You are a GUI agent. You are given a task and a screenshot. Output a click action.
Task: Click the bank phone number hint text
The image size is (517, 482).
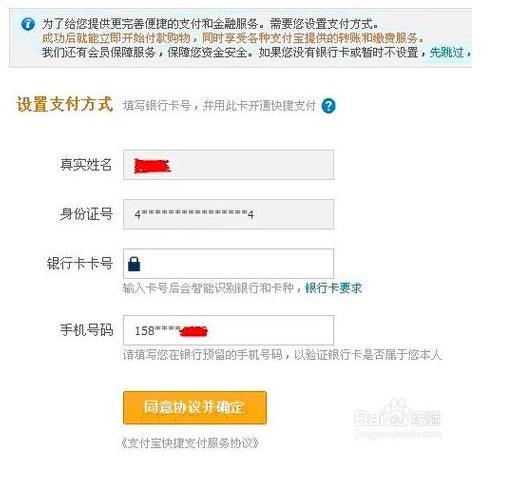click(x=282, y=355)
